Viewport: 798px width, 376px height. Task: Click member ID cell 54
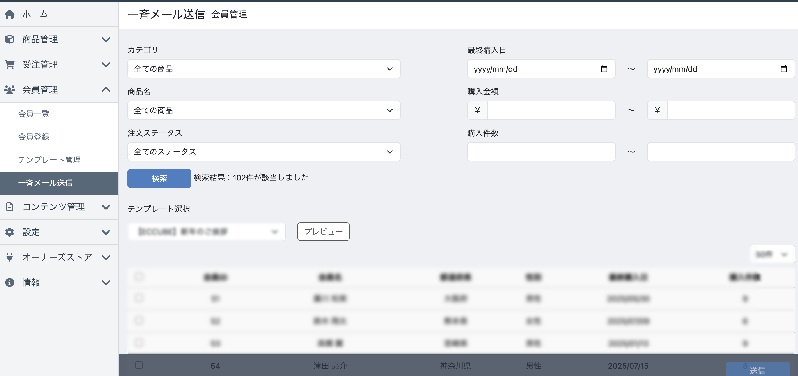click(x=215, y=366)
